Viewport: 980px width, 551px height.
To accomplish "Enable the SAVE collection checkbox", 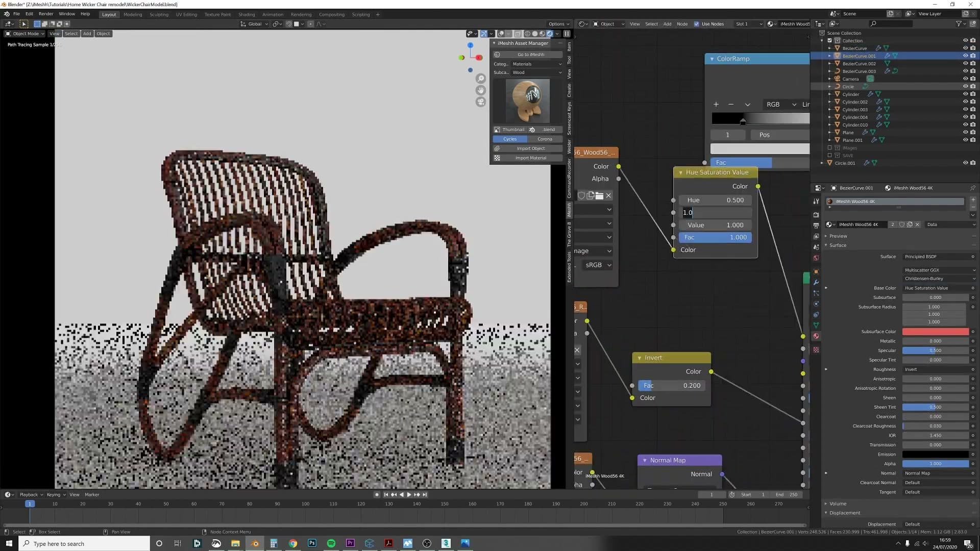I will pyautogui.click(x=830, y=156).
